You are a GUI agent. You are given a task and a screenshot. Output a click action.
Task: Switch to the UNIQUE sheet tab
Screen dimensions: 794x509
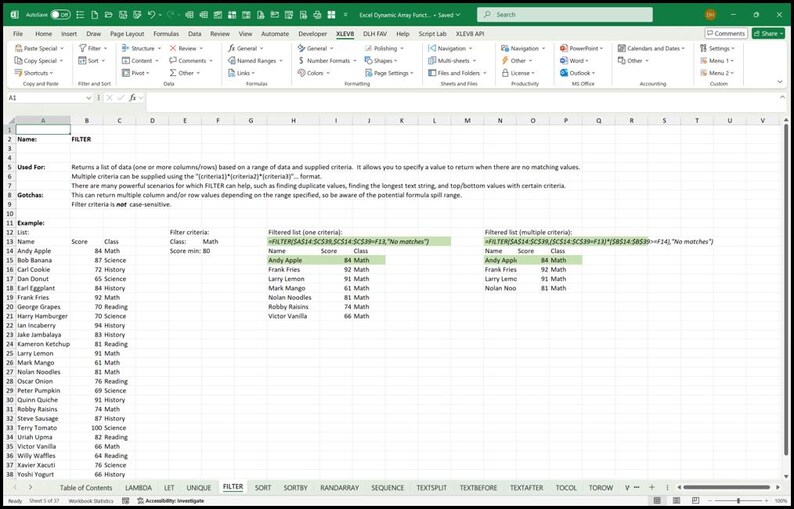[198, 488]
